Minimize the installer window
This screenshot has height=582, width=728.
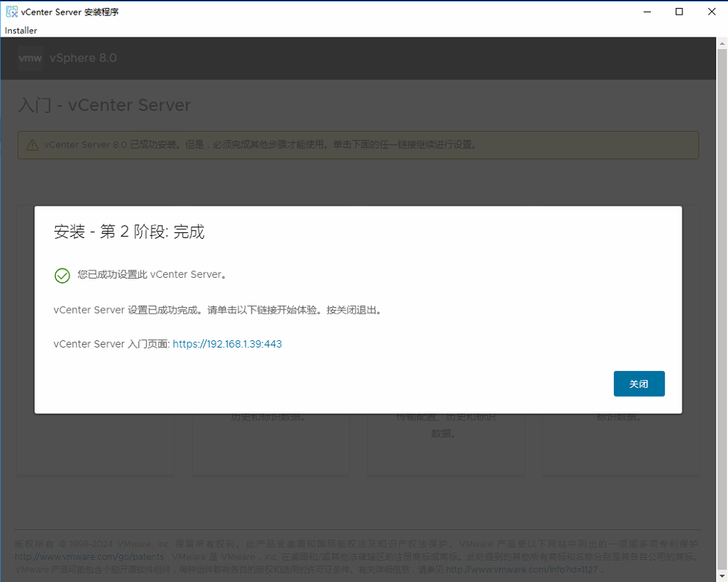click(x=647, y=12)
